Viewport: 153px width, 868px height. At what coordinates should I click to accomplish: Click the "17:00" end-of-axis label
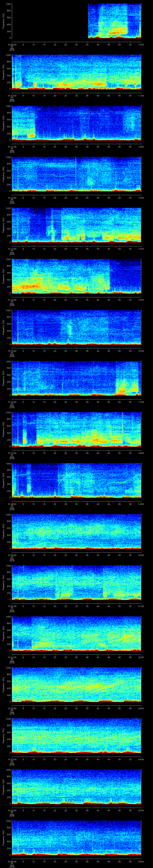click(x=141, y=402)
